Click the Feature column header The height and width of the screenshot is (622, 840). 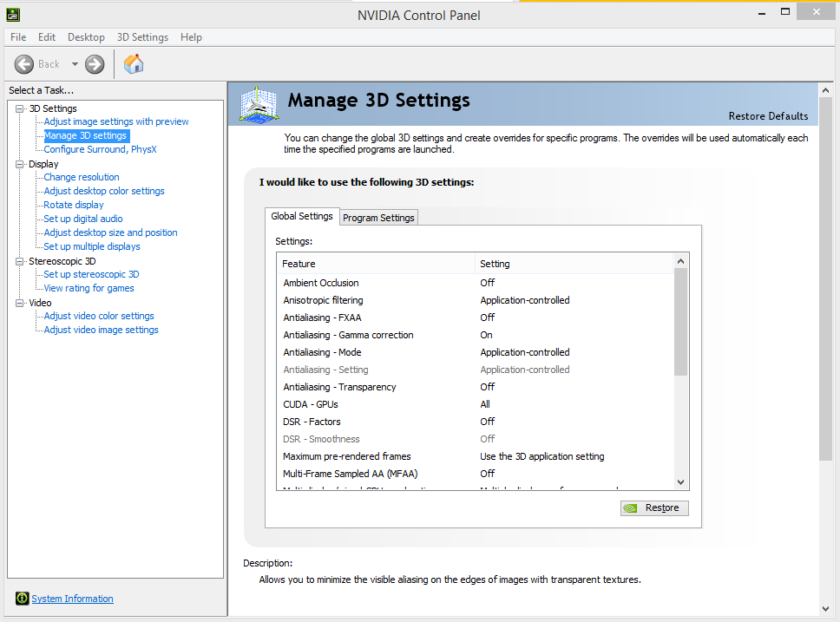pos(376,264)
